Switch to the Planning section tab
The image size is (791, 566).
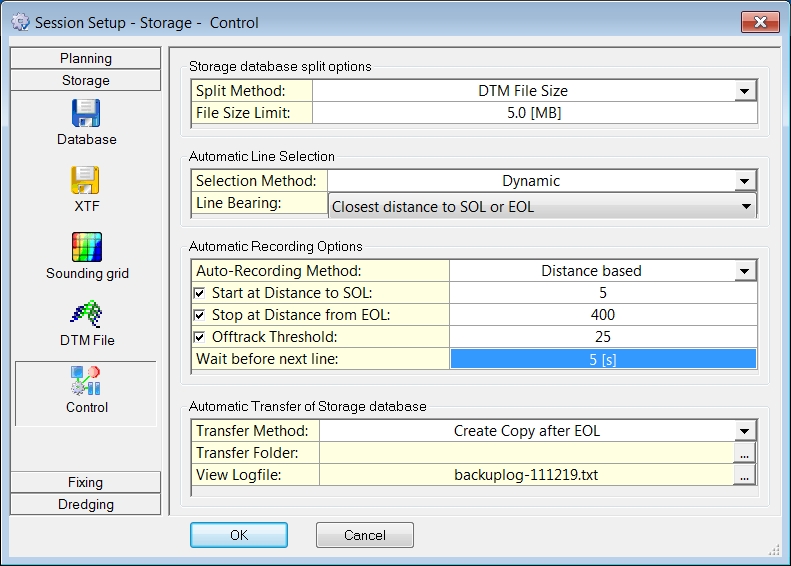click(x=86, y=59)
